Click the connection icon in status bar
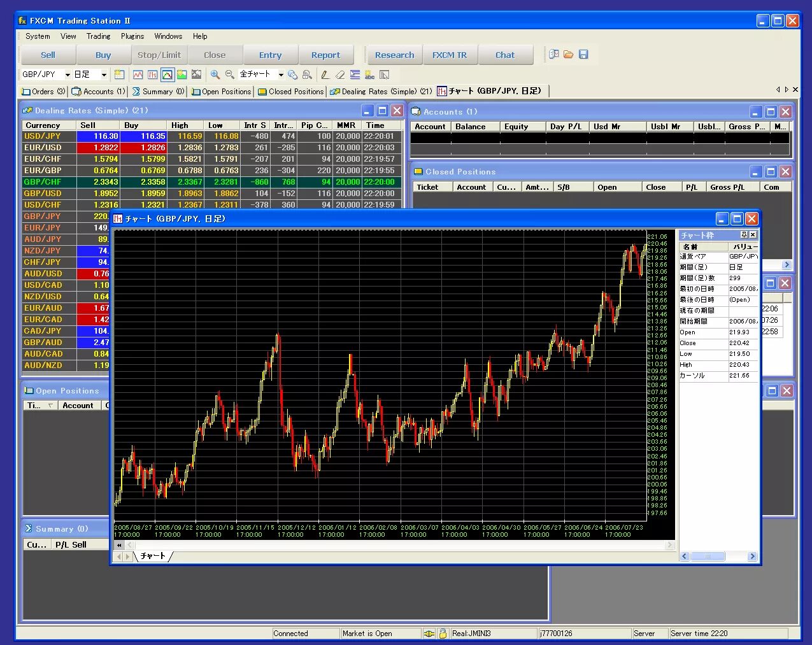Viewport: 812px width, 645px height. tap(429, 634)
